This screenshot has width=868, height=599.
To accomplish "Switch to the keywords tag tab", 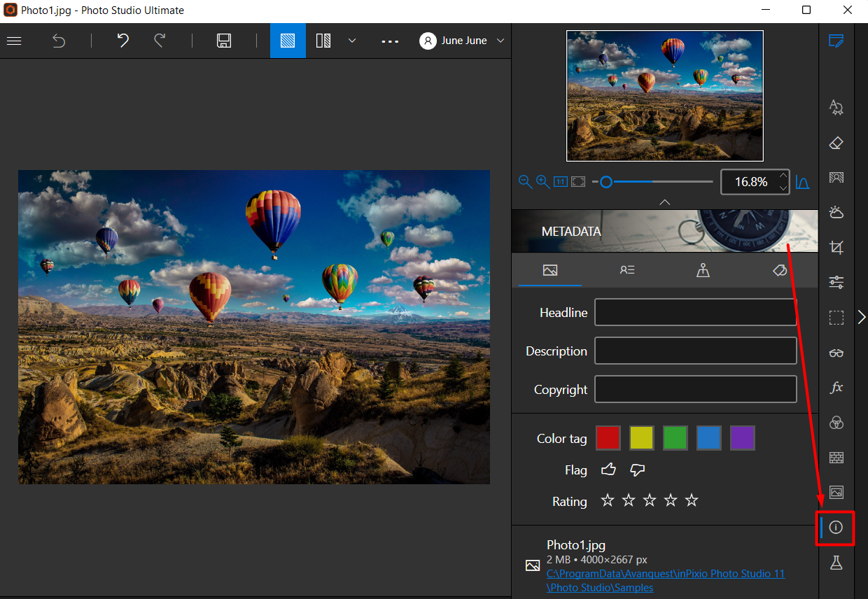I will tap(780, 270).
